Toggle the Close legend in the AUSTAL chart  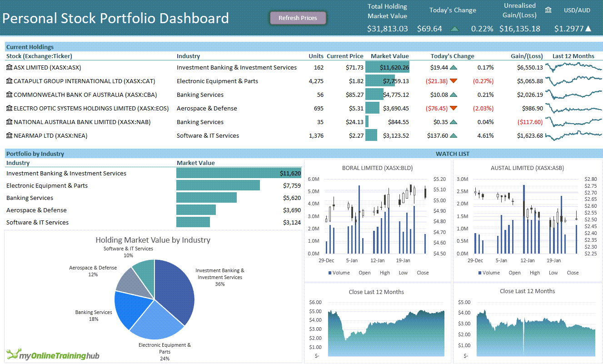click(x=573, y=273)
